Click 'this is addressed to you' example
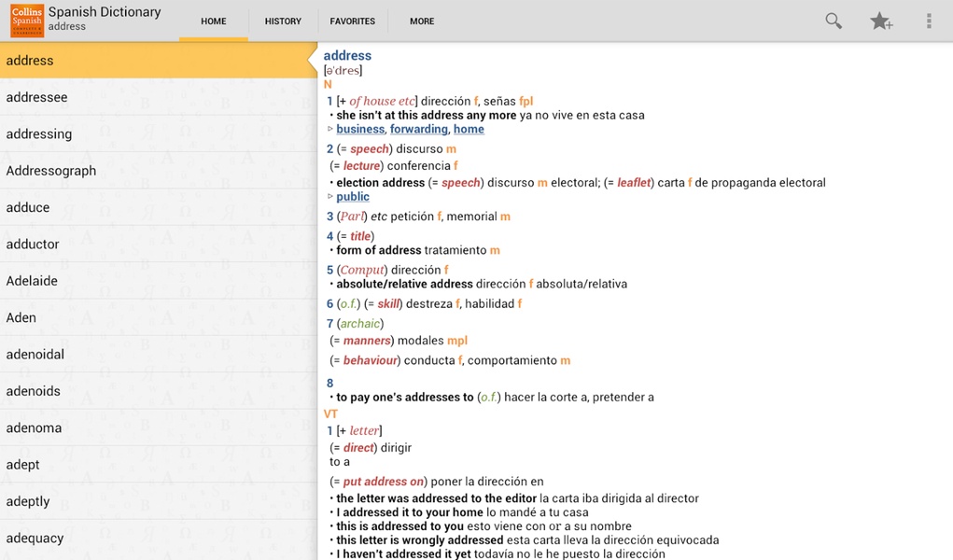Screen dimensions: 953x560 (399, 526)
